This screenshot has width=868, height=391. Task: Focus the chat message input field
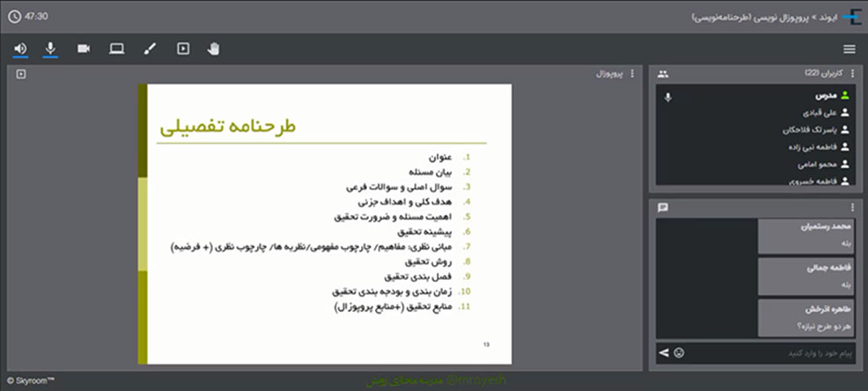pyautogui.click(x=771, y=353)
